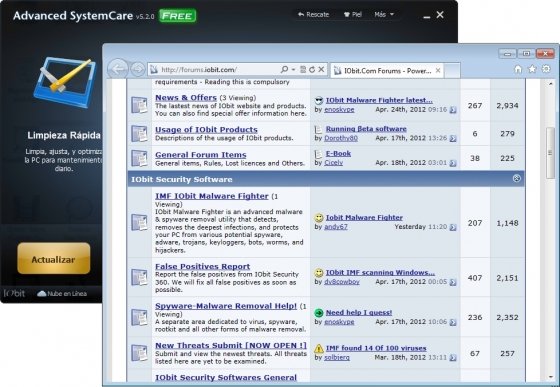Open last post IObit Malware Fighter latest
Screen dimensions: 560x387
click(x=379, y=100)
